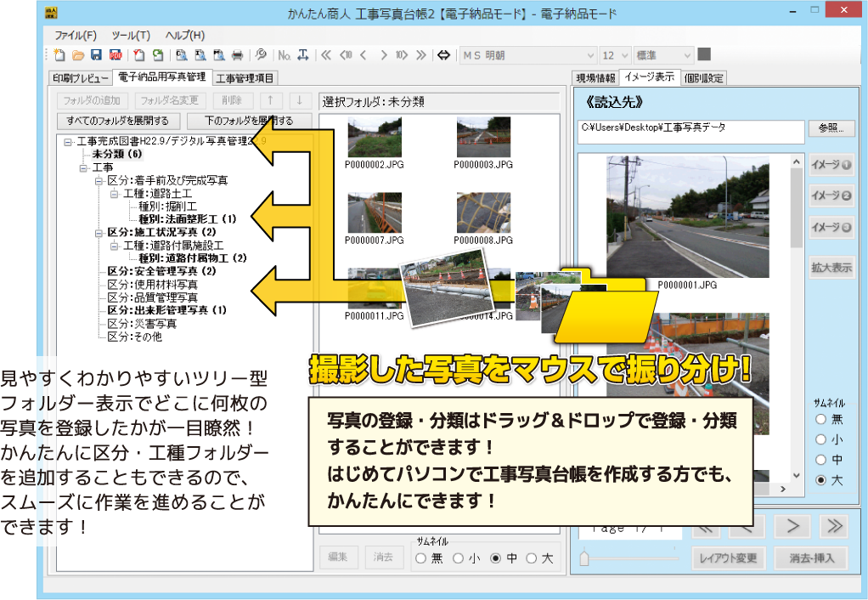Screen dimensions: 868x600
Task: Click the text insert T icon
Action: point(303,55)
